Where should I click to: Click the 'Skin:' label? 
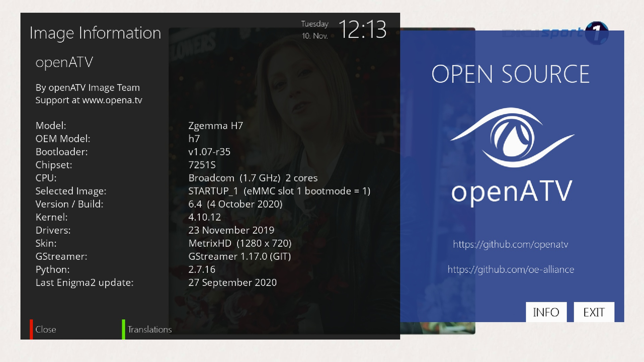point(46,243)
